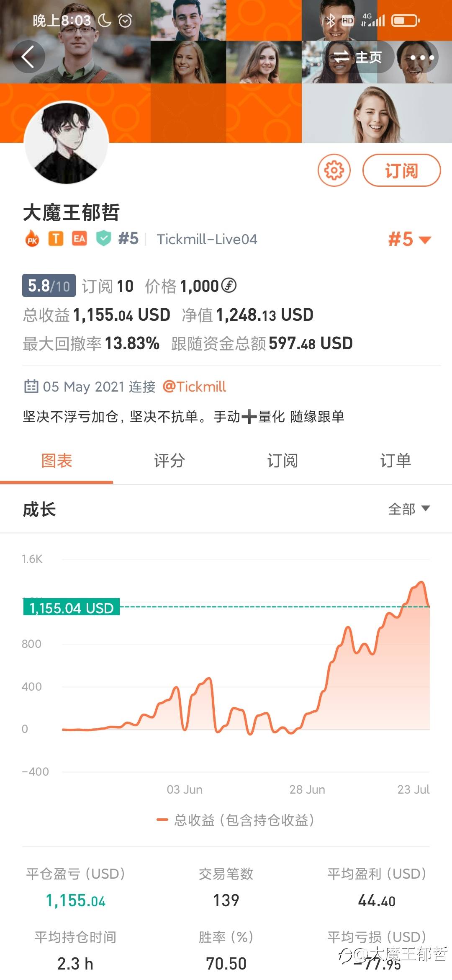
Task: Open the 订单 orders tab
Action: 395,461
